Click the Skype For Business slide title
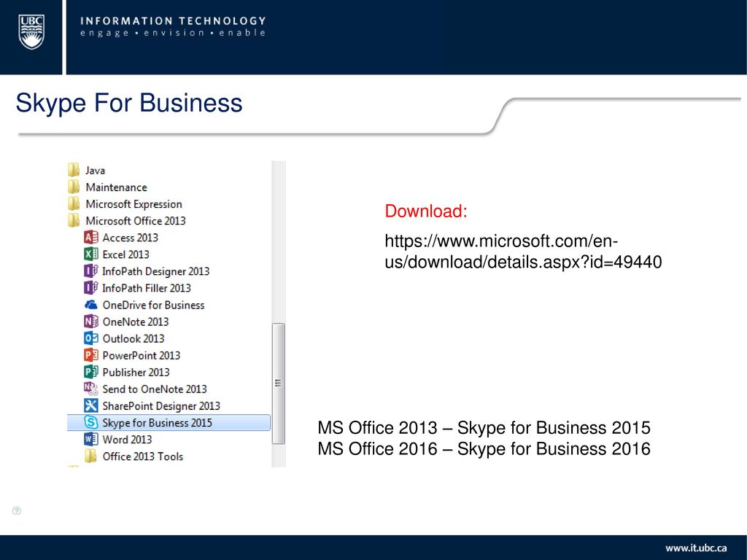747x560 pixels. point(129,103)
